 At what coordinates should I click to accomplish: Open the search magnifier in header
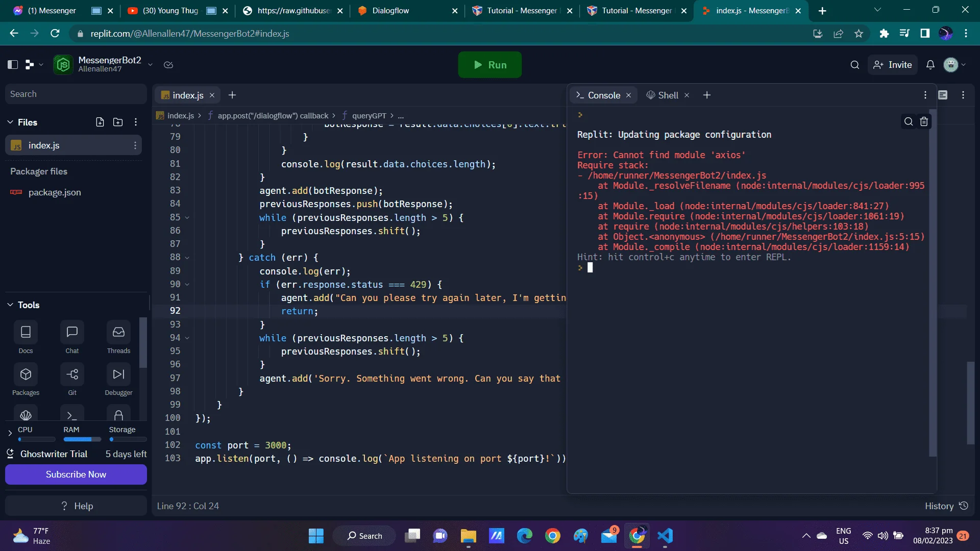click(x=854, y=65)
